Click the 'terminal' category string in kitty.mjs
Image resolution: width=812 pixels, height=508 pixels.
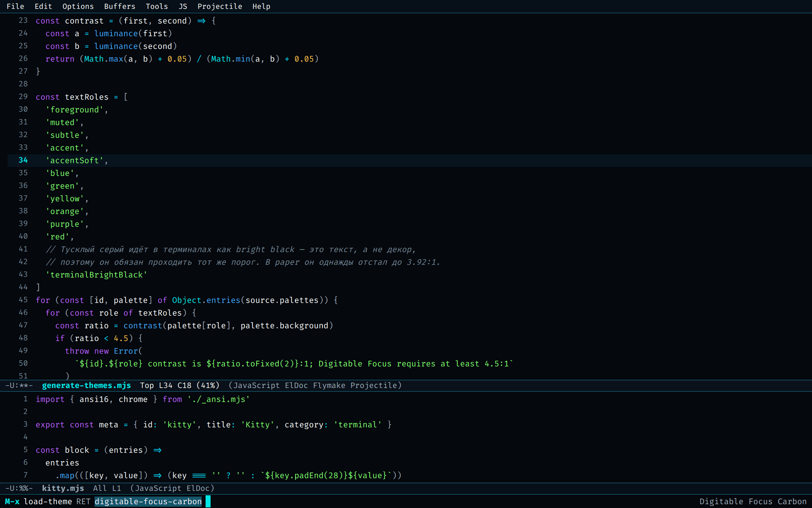tap(358, 425)
